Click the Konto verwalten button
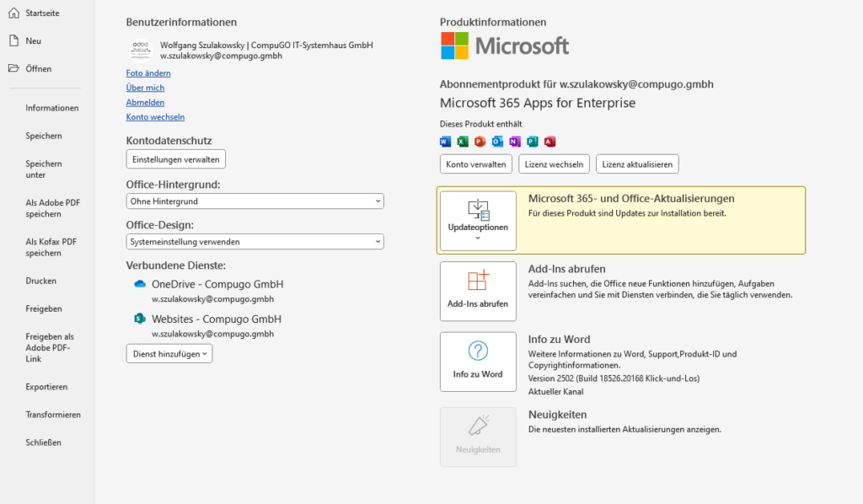863x504 pixels. (x=476, y=164)
